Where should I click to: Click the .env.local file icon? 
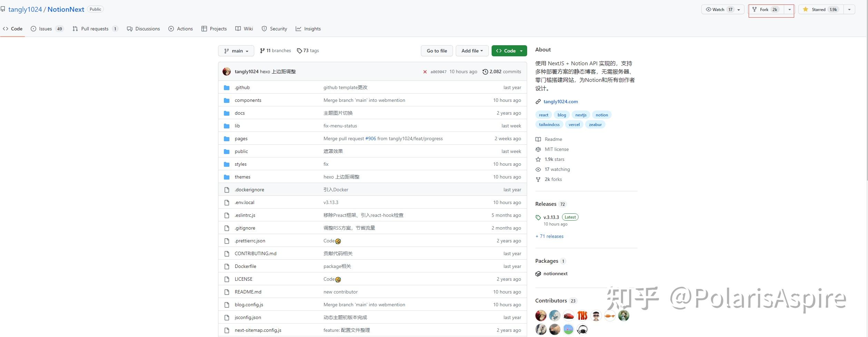coord(227,203)
